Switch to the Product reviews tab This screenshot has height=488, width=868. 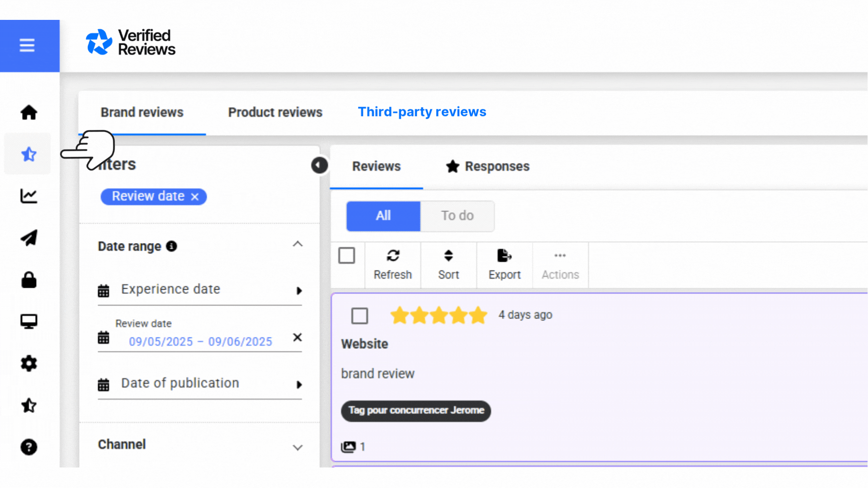point(275,112)
